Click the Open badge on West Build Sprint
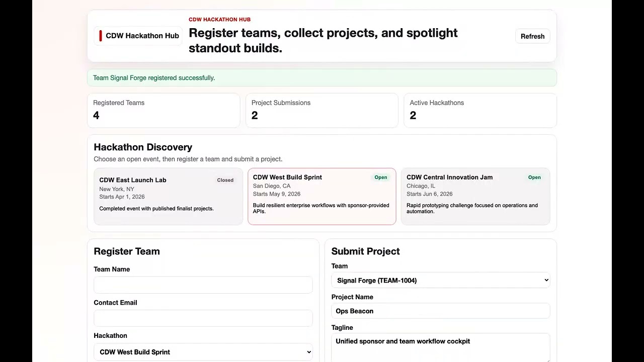 (x=381, y=177)
